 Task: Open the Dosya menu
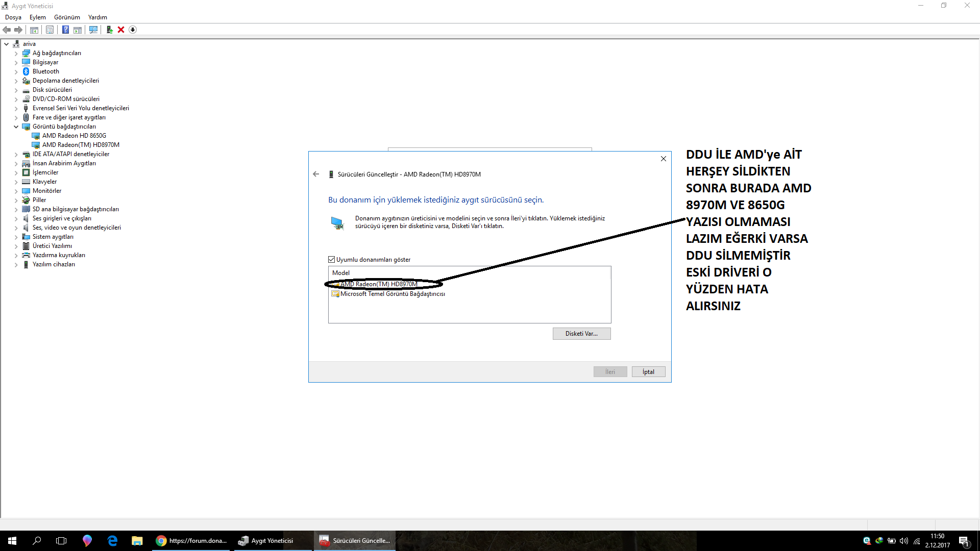coord(13,17)
